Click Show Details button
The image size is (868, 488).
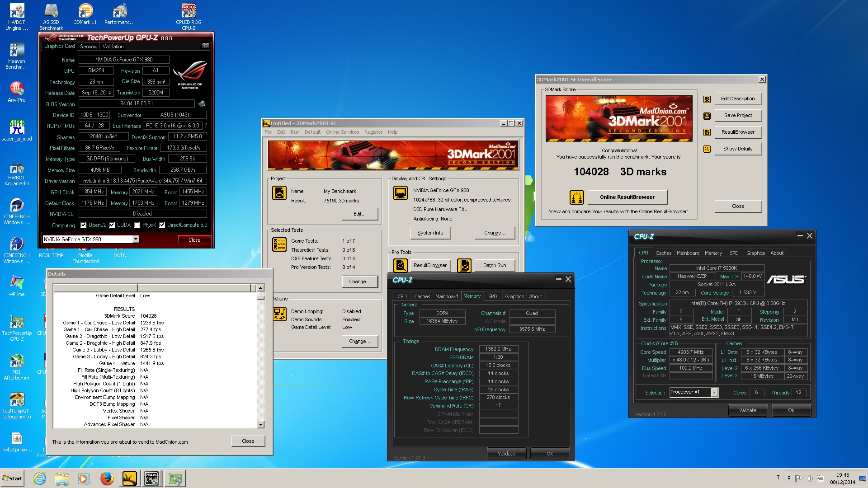point(738,149)
